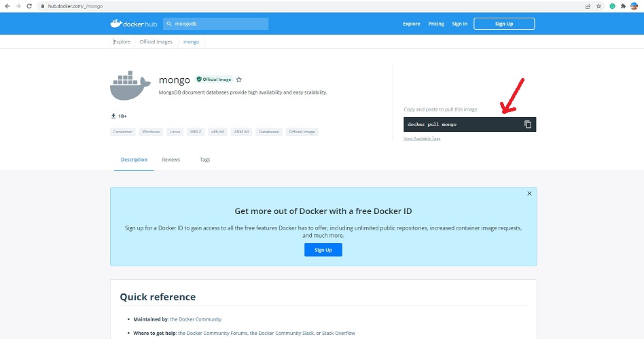Screen dimensions: 644x339
Task: Click the share page icon in address bar
Action: pyautogui.click(x=587, y=6)
